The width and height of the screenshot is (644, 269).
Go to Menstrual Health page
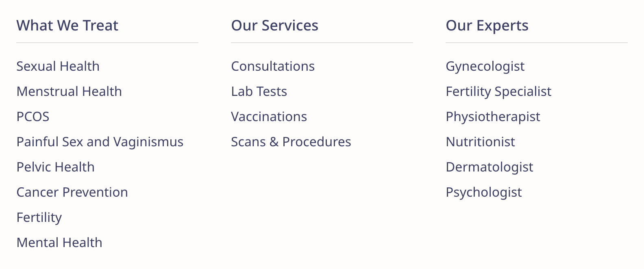(69, 91)
